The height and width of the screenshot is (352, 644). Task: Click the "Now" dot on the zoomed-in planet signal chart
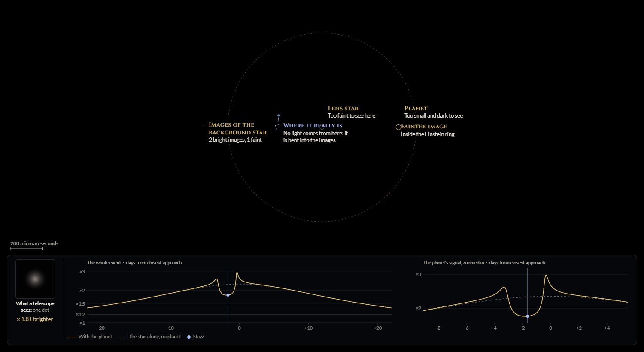click(x=528, y=316)
